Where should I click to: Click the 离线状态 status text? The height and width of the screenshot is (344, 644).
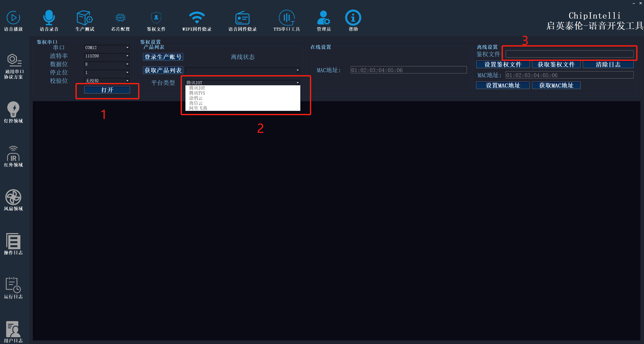[x=243, y=57]
